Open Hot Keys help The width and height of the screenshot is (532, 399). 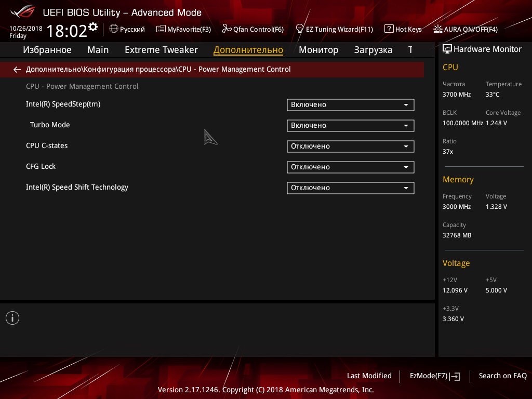pos(403,29)
